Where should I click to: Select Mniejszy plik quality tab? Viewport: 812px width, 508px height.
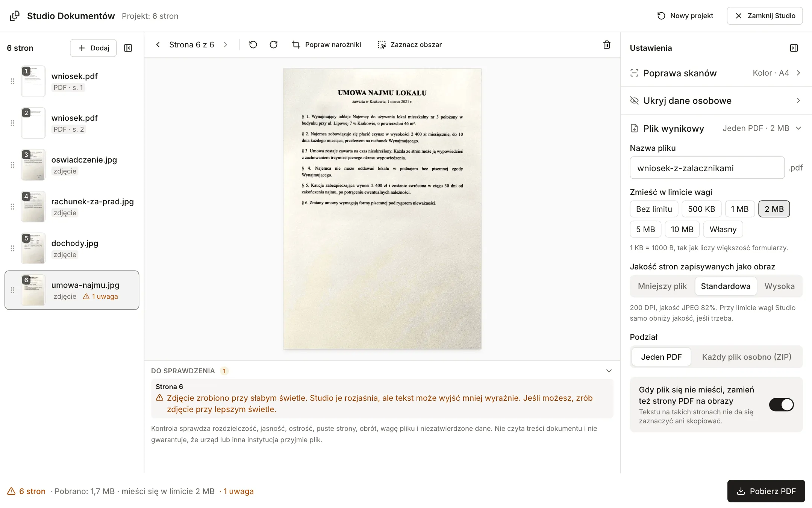[x=662, y=286]
